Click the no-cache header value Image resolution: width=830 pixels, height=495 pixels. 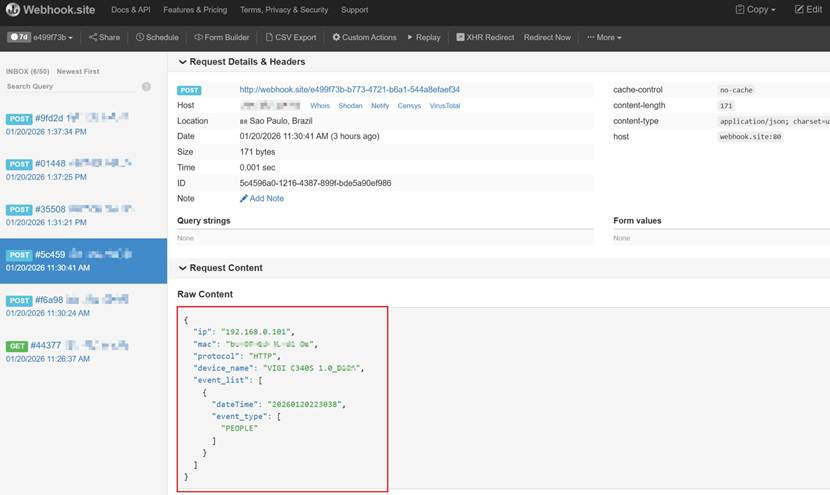(736, 90)
